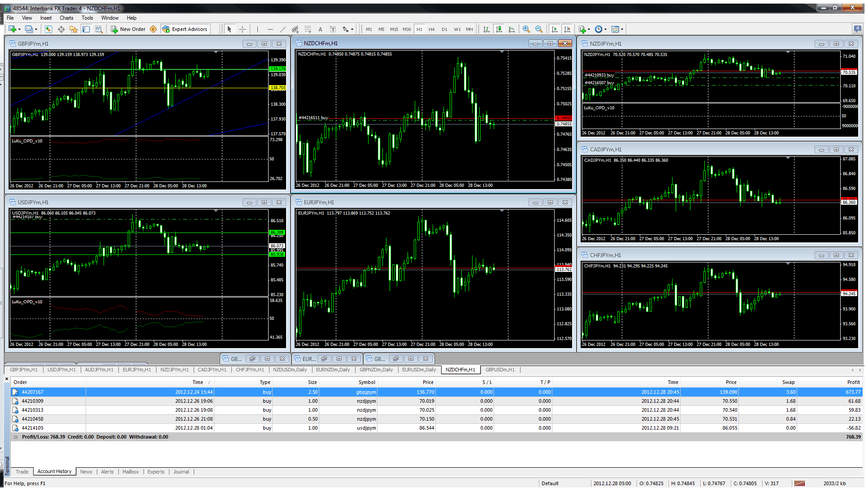868x491 pixels.
Task: Sort history by Order column header
Action: click(48, 382)
